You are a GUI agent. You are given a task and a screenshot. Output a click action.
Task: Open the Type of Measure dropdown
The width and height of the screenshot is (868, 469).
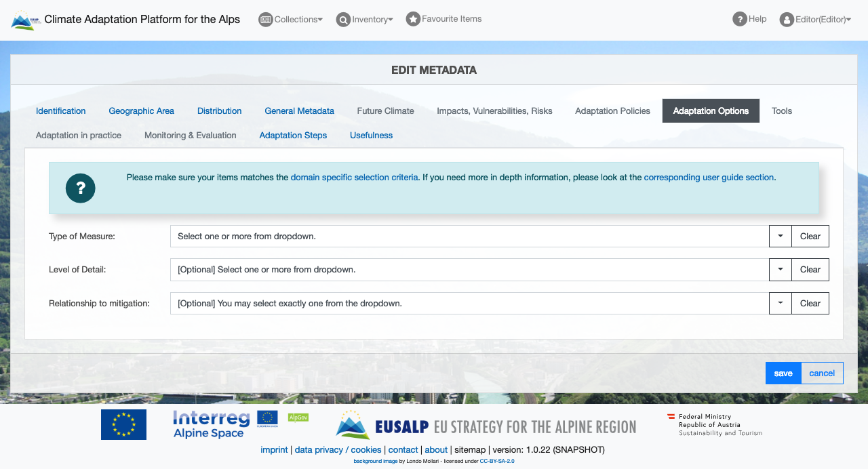pyautogui.click(x=779, y=236)
